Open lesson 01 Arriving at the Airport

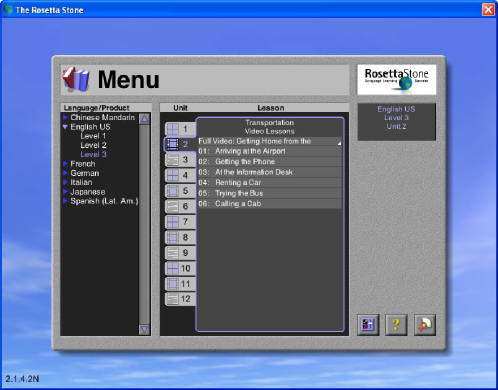coord(270,151)
